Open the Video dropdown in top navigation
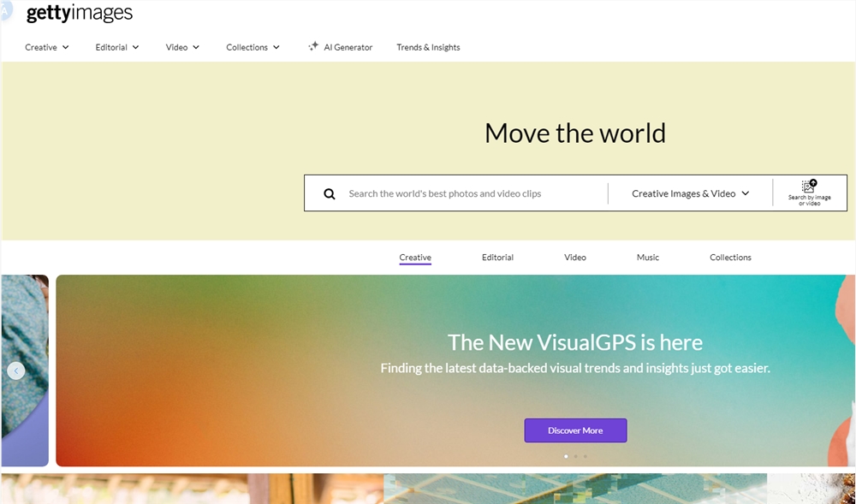Image resolution: width=856 pixels, height=504 pixels. click(182, 48)
